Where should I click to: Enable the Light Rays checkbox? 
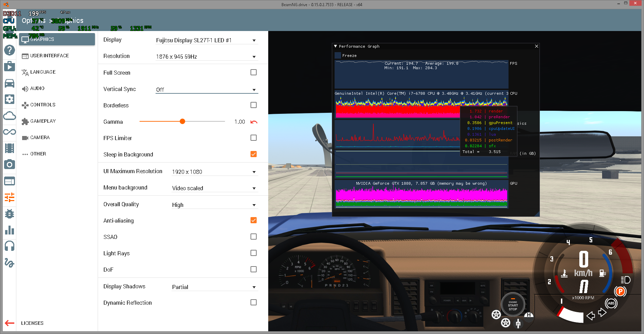pyautogui.click(x=254, y=253)
